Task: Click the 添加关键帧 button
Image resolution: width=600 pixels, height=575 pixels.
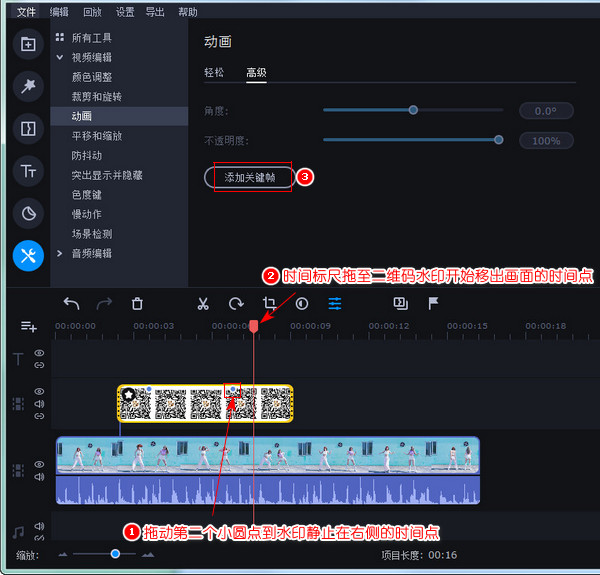Action: pos(249,177)
